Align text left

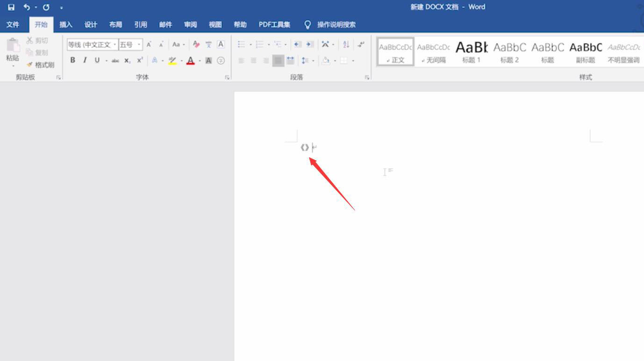pyautogui.click(x=242, y=60)
